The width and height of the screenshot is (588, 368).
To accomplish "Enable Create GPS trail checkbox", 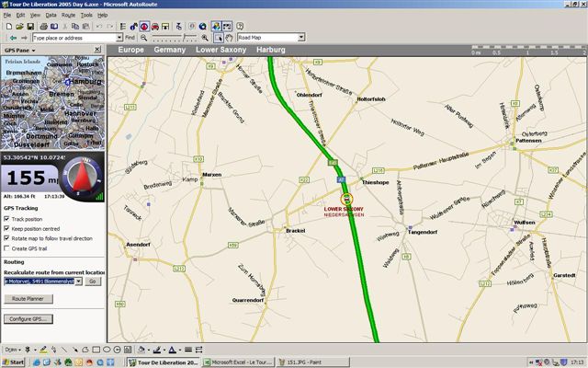I will coord(6,248).
